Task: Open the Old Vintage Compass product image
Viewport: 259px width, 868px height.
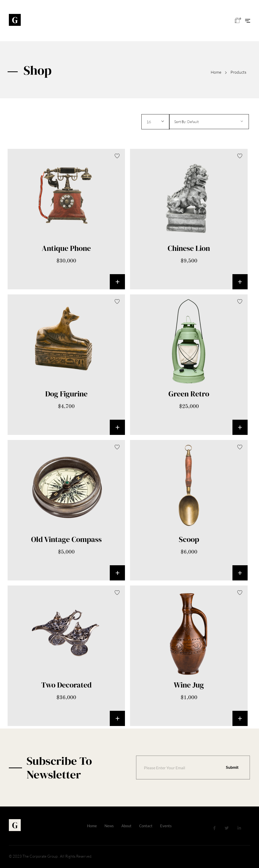Action: [x=67, y=487]
